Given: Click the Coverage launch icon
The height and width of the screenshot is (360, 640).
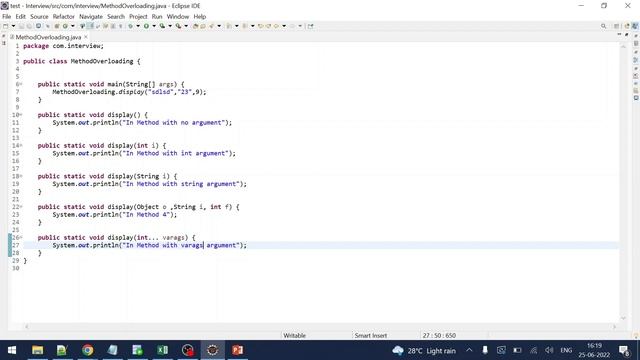Looking at the screenshot, I should (x=162, y=26).
